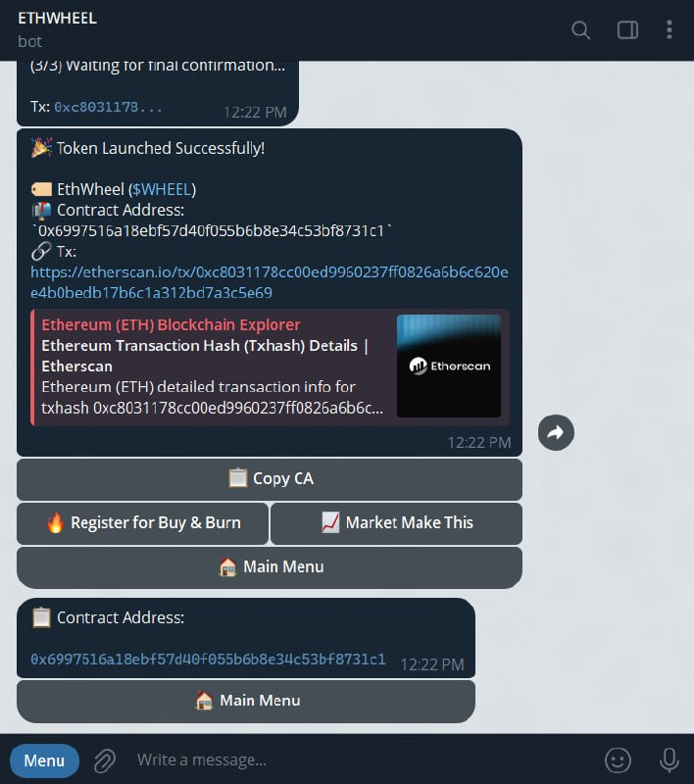Forward the Token Launched message using arrow icon
This screenshot has height=784, width=694.
[556, 432]
